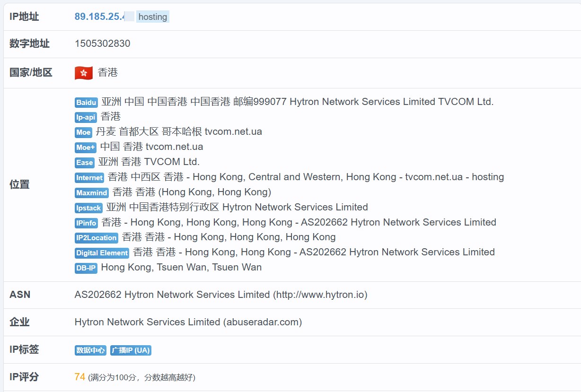Click the IP2Location source badge

97,238
